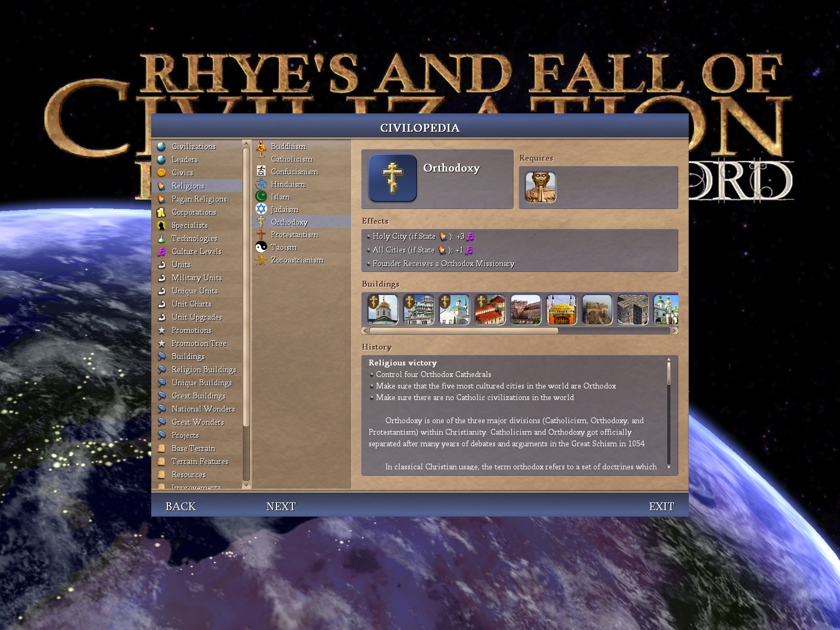Open the Terrain Features category
Viewport: 840px width, 630px height.
(197, 461)
